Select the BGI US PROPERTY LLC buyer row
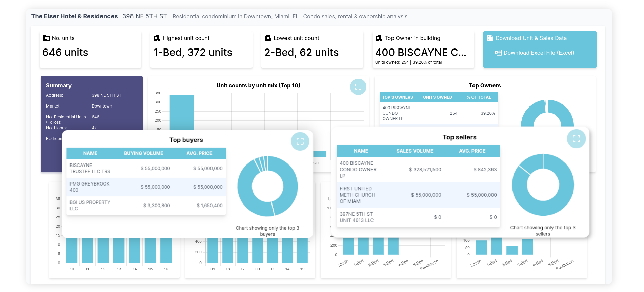The height and width of the screenshot is (292, 644). click(x=146, y=206)
